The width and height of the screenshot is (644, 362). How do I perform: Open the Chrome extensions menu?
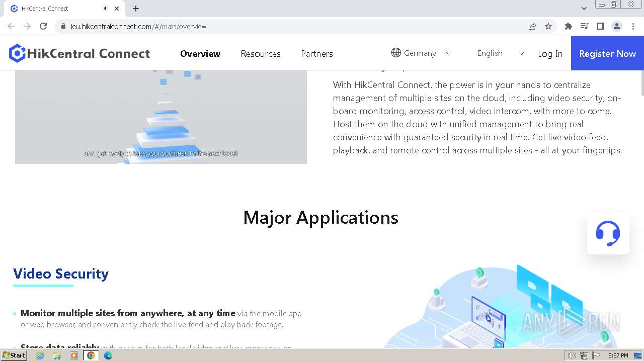569,26
